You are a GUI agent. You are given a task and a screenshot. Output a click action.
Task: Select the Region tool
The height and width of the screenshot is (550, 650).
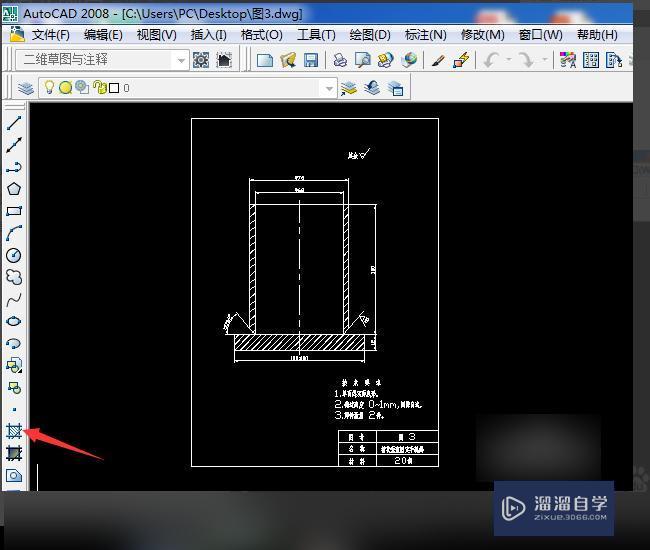pyautogui.click(x=14, y=475)
